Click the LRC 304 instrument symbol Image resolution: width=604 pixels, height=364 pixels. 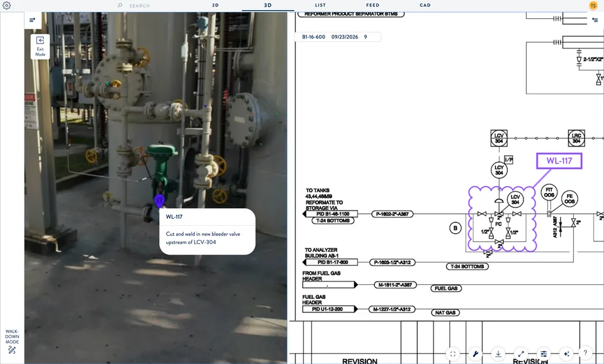(x=576, y=138)
